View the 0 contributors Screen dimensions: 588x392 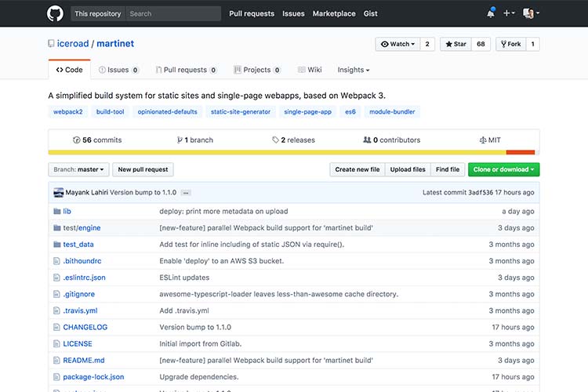[x=392, y=140]
